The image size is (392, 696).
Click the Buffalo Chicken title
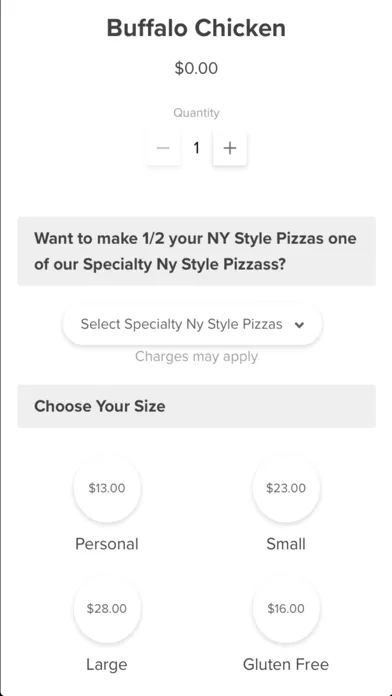tap(196, 28)
